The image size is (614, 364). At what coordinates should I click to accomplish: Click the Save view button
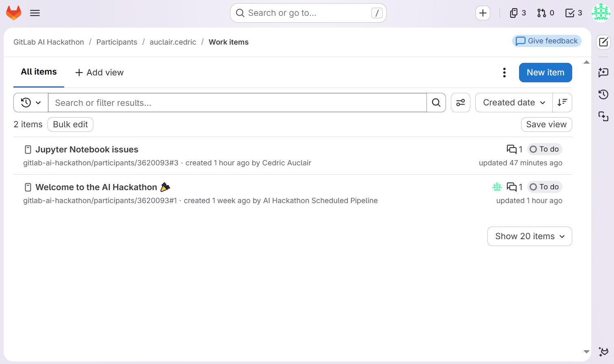tap(546, 124)
